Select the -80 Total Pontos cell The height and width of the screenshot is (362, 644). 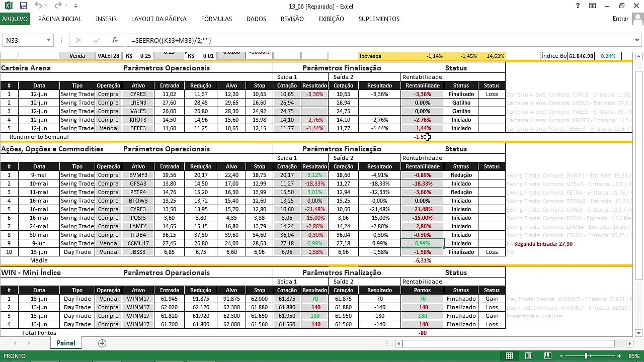point(422,333)
